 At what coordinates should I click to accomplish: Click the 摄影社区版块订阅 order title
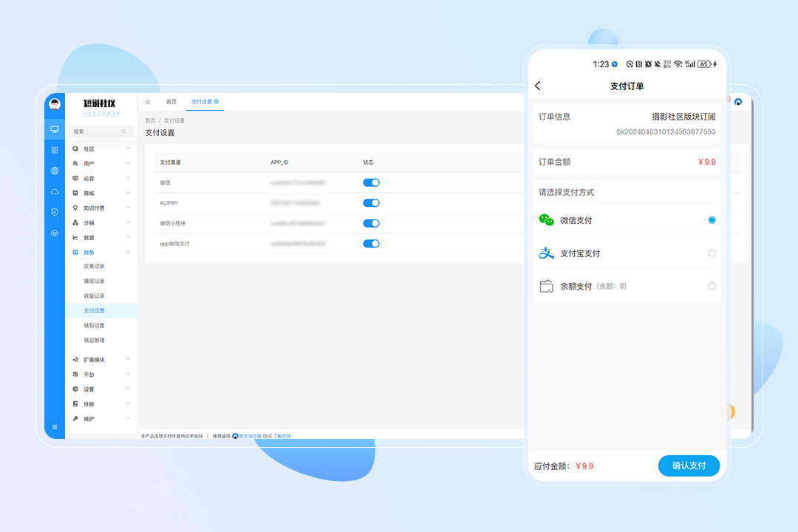tap(683, 117)
